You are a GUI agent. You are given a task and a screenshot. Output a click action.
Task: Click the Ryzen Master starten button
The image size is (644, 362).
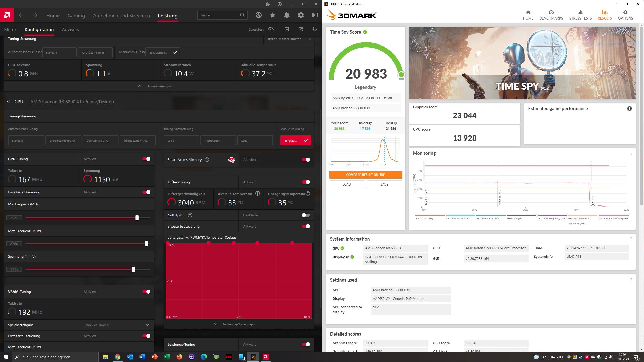(x=289, y=39)
